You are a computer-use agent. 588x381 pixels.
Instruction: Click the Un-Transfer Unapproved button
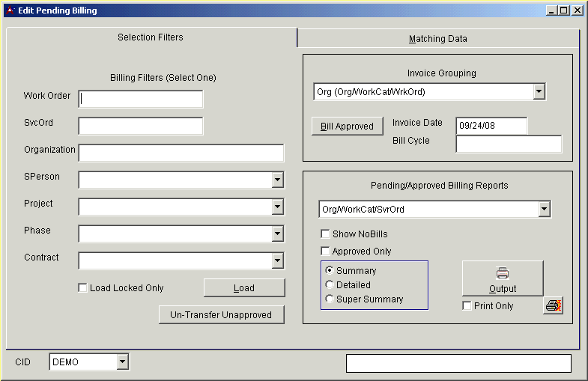pyautogui.click(x=222, y=315)
